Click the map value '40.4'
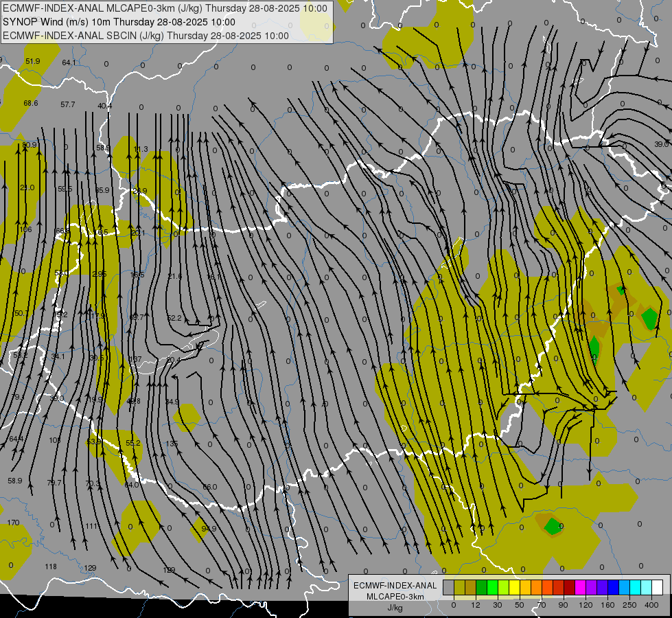672x618 pixels. pos(104,106)
